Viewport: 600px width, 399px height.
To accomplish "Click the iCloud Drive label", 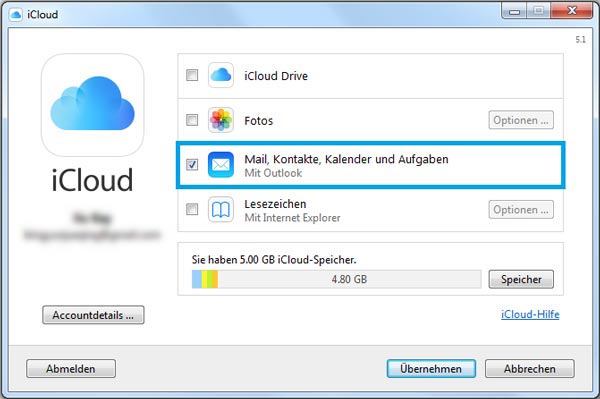I will click(x=276, y=76).
